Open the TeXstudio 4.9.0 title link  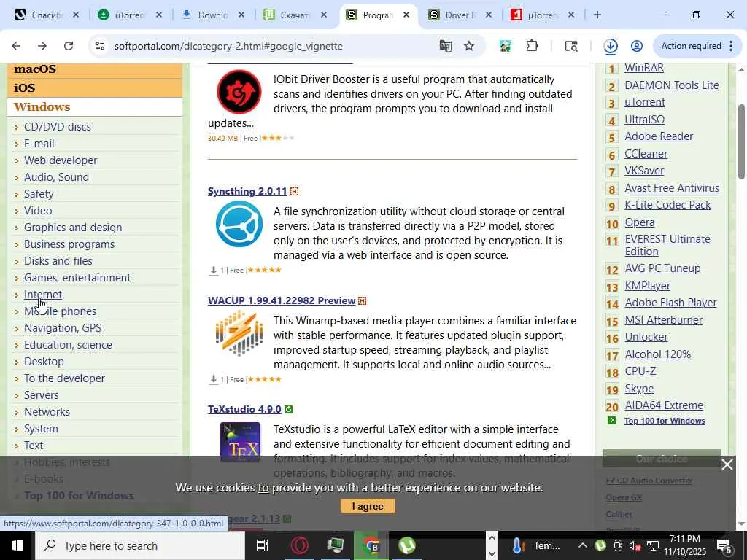click(244, 410)
